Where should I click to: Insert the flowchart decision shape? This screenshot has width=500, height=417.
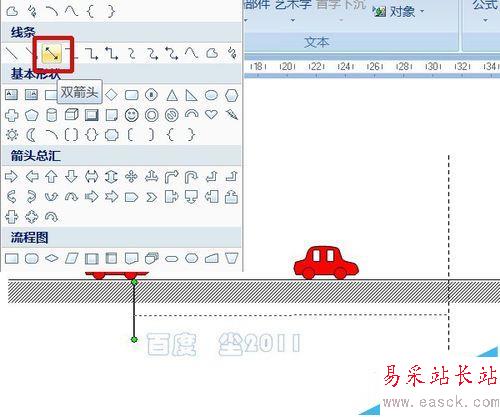pyautogui.click(x=52, y=258)
